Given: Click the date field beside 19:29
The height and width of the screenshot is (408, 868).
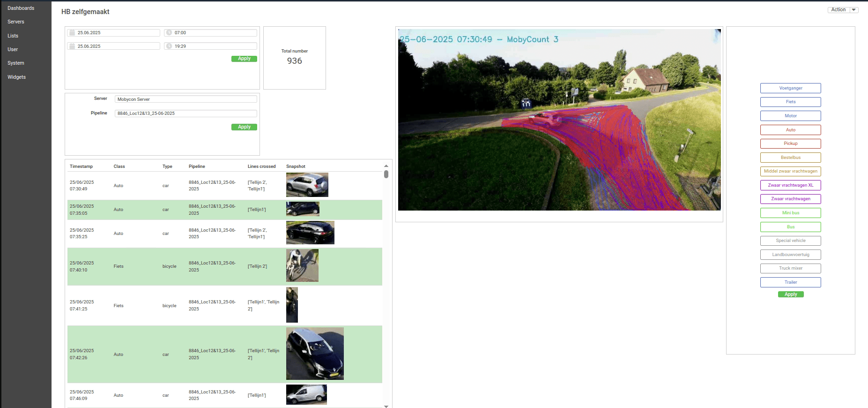Looking at the screenshot, I should (x=114, y=46).
